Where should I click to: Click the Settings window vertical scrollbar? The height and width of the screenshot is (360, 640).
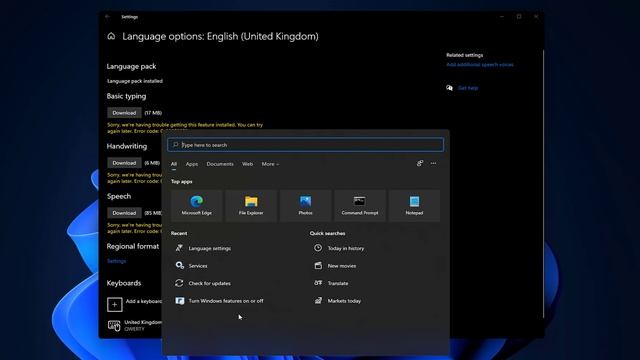click(543, 184)
